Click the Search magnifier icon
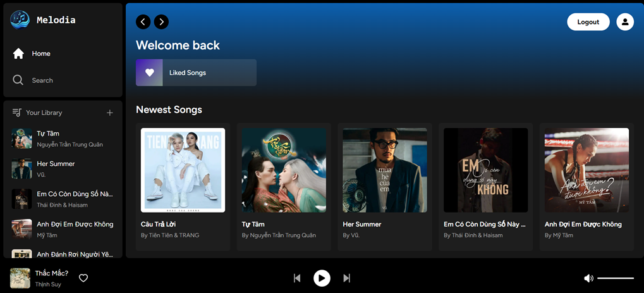The height and width of the screenshot is (293, 644). pos(18,80)
